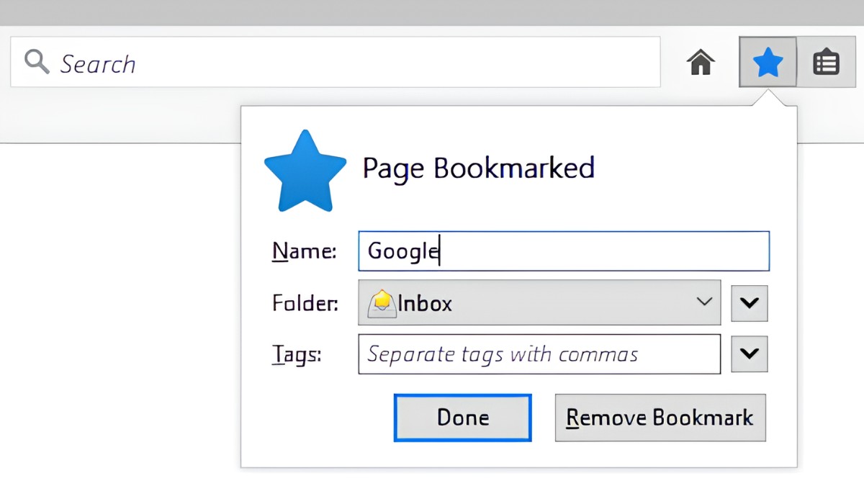Select the Name label in the dialog
The image size is (864, 504).
(305, 251)
